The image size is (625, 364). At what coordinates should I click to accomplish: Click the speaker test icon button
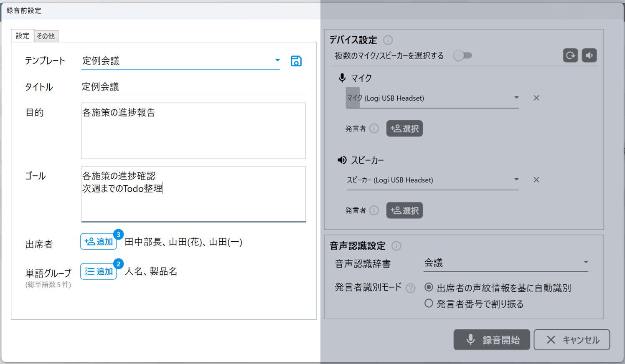click(589, 56)
